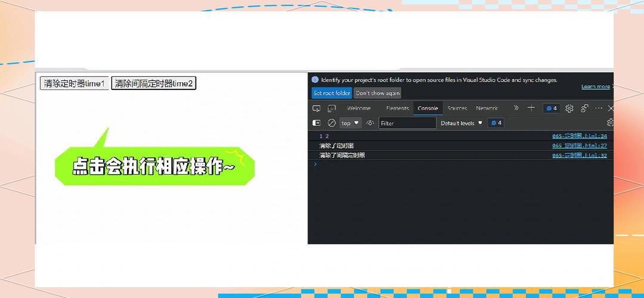Viewport: 644px width, 298px height.
Task: Toggle the console sidebar icon
Action: coord(316,123)
